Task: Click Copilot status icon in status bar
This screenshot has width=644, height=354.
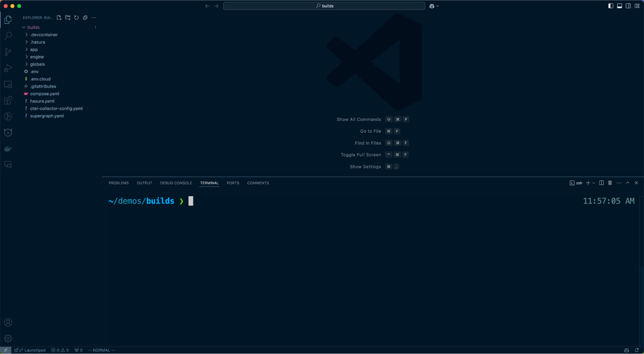Action: coord(626,350)
